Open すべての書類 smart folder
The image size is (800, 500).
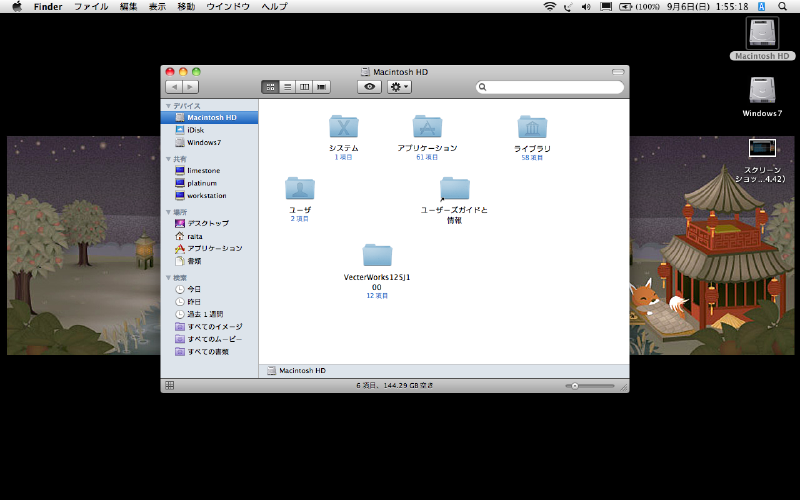point(209,352)
